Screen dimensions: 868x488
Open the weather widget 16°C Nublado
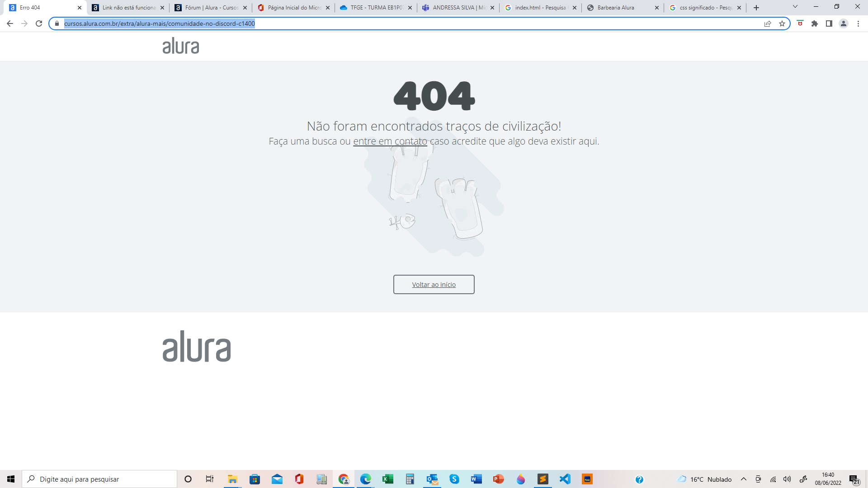click(x=704, y=479)
